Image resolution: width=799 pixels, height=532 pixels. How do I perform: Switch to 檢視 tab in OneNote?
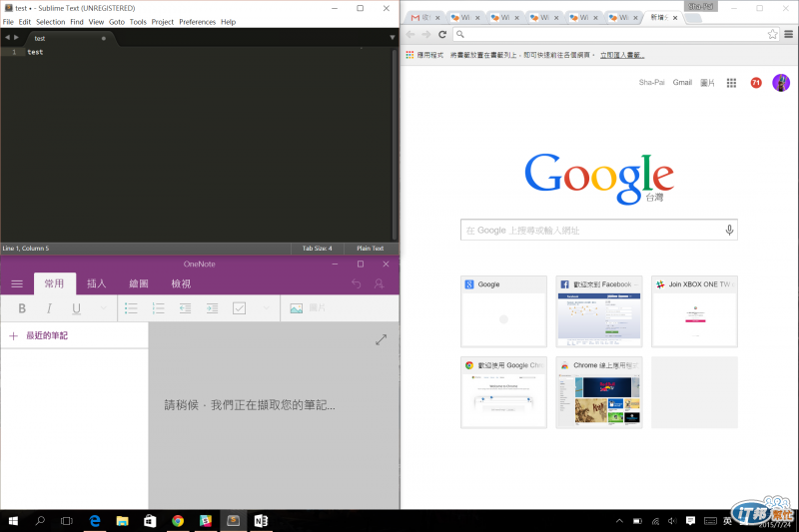click(x=181, y=283)
